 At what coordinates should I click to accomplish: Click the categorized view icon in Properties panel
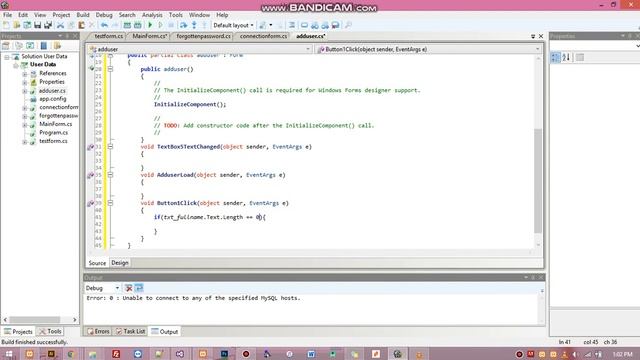point(556,58)
